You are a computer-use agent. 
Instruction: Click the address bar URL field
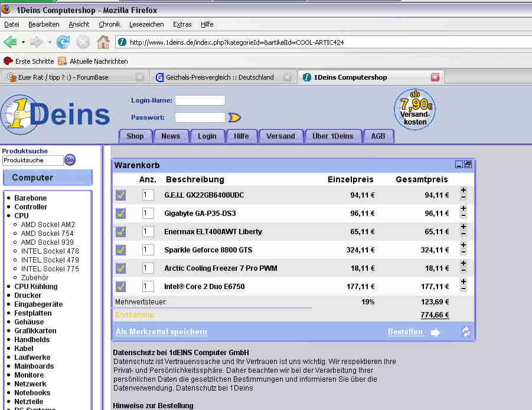point(322,42)
